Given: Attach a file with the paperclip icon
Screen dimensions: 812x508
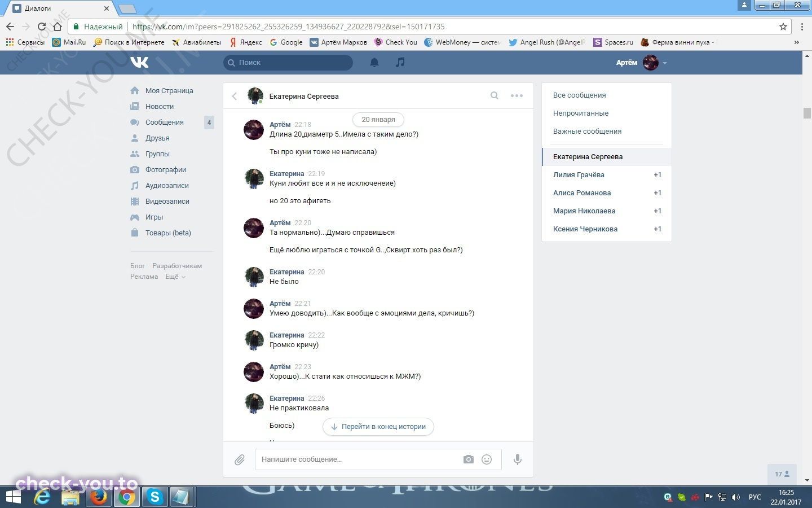Looking at the screenshot, I should tap(240, 460).
